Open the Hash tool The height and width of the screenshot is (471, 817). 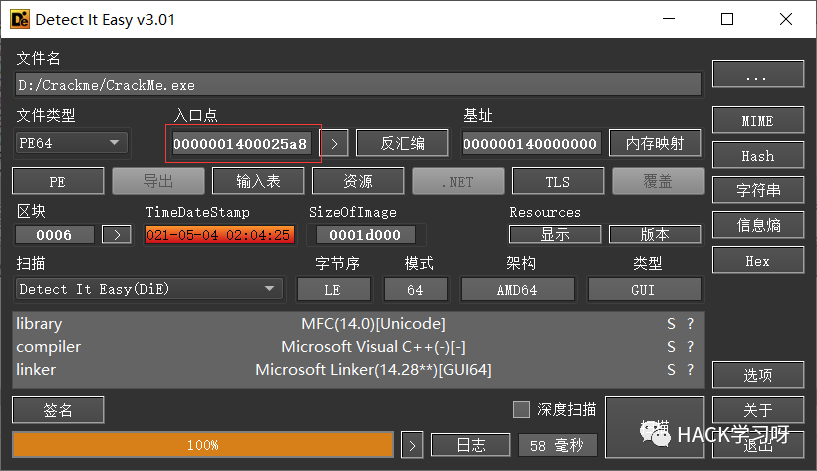click(x=758, y=155)
